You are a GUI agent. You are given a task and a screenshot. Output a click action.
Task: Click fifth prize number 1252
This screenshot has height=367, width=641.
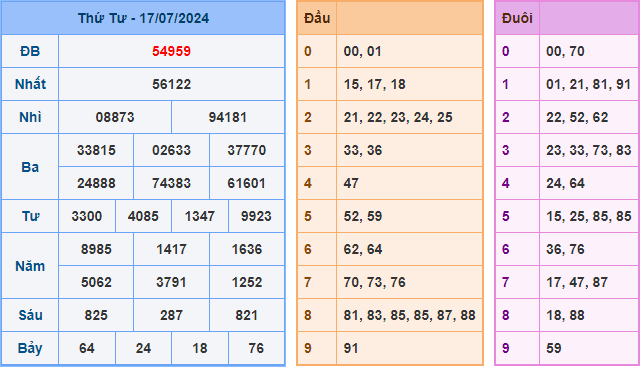247,282
